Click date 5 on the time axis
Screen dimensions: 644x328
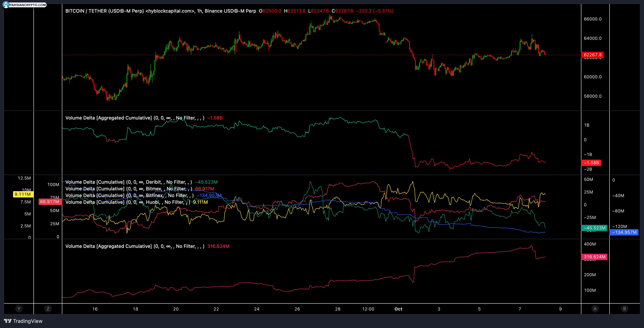(479, 309)
